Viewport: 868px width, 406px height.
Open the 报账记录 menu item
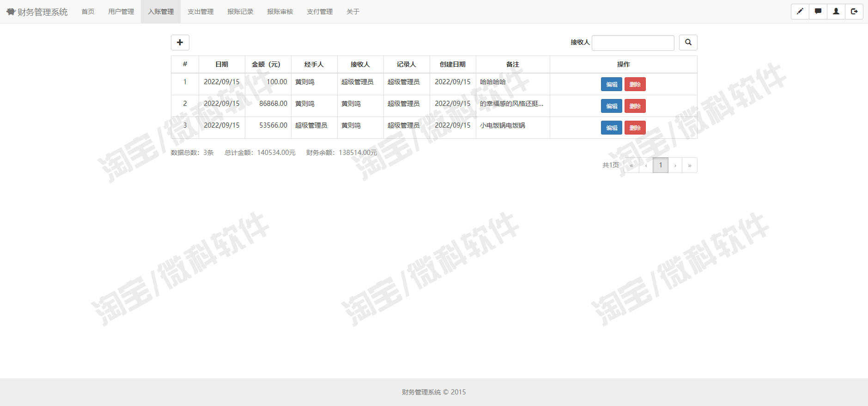[240, 12]
